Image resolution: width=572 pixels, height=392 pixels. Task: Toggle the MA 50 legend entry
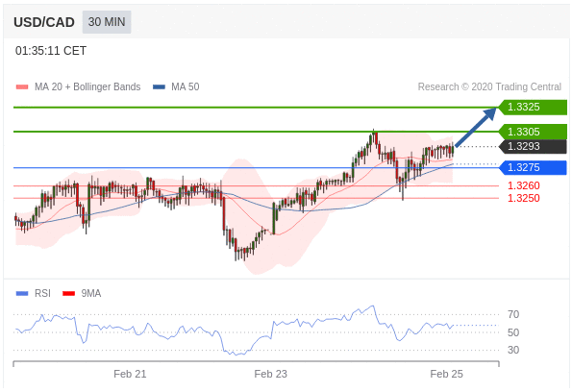point(176,86)
